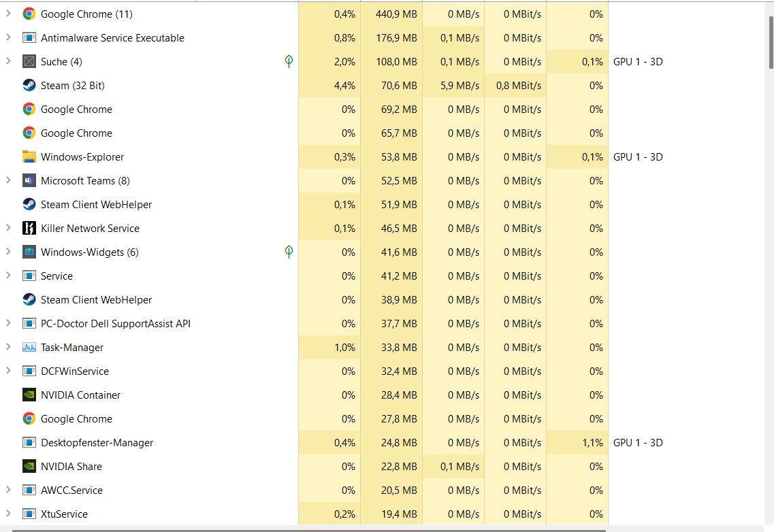Expand the Microsoft Teams (8) group

(8, 180)
